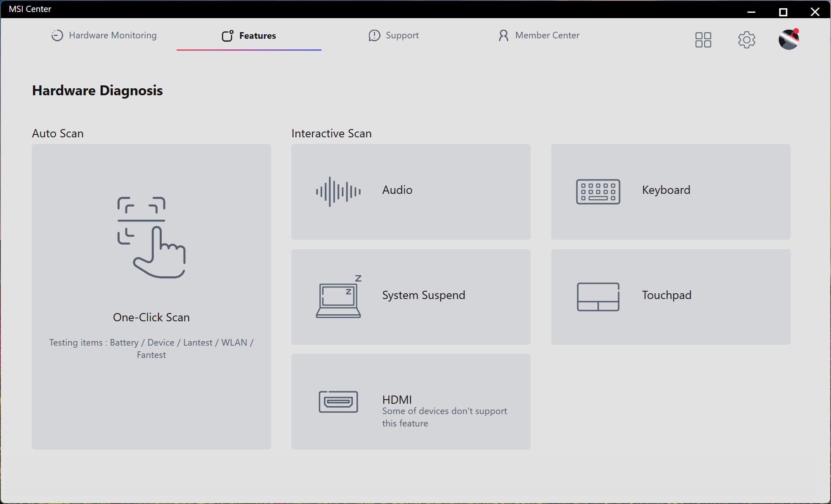Click the HDMI label text
Screen dimensions: 831x504
point(397,399)
